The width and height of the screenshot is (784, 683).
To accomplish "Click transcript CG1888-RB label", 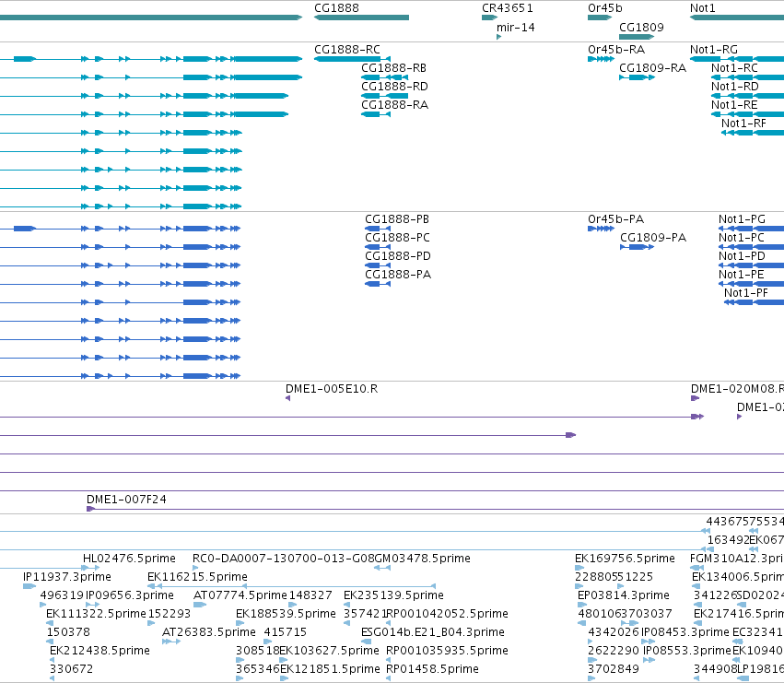I will coord(393,68).
